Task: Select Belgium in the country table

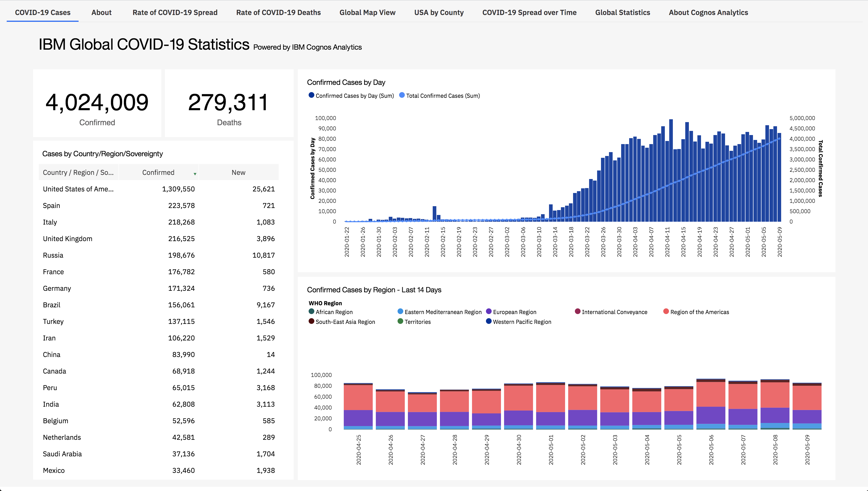Action: 159,421
